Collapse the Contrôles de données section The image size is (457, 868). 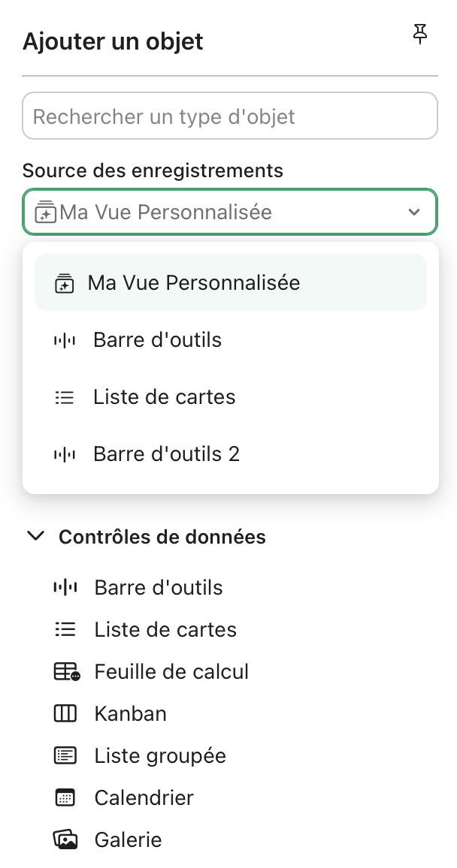click(35, 536)
